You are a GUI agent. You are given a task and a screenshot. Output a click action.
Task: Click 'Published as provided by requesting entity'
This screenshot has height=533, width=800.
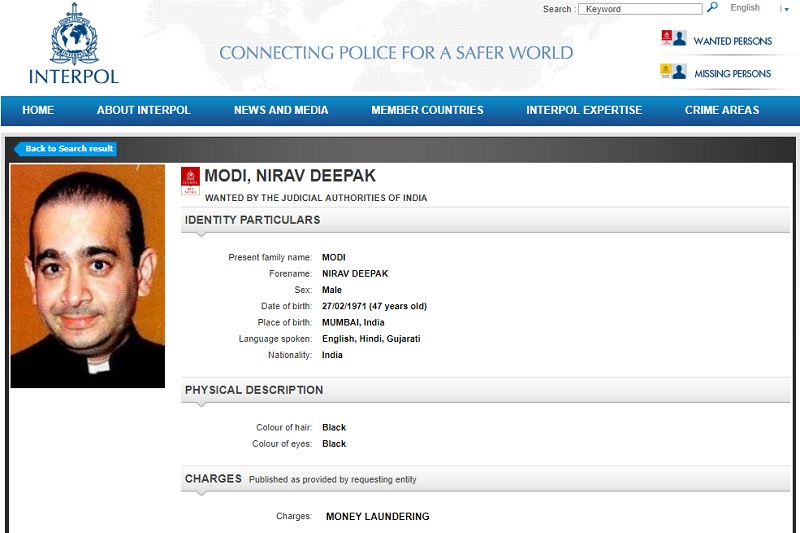coord(333,480)
